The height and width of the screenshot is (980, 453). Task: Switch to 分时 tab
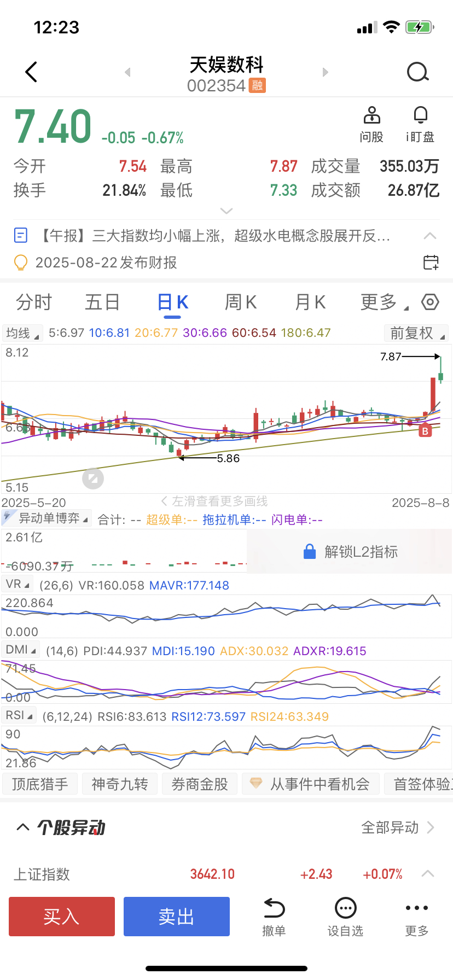tap(34, 302)
